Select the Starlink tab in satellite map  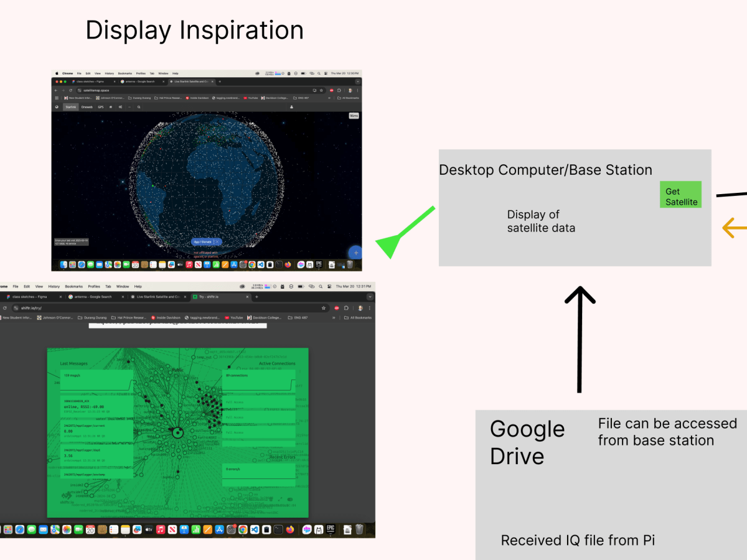click(71, 107)
